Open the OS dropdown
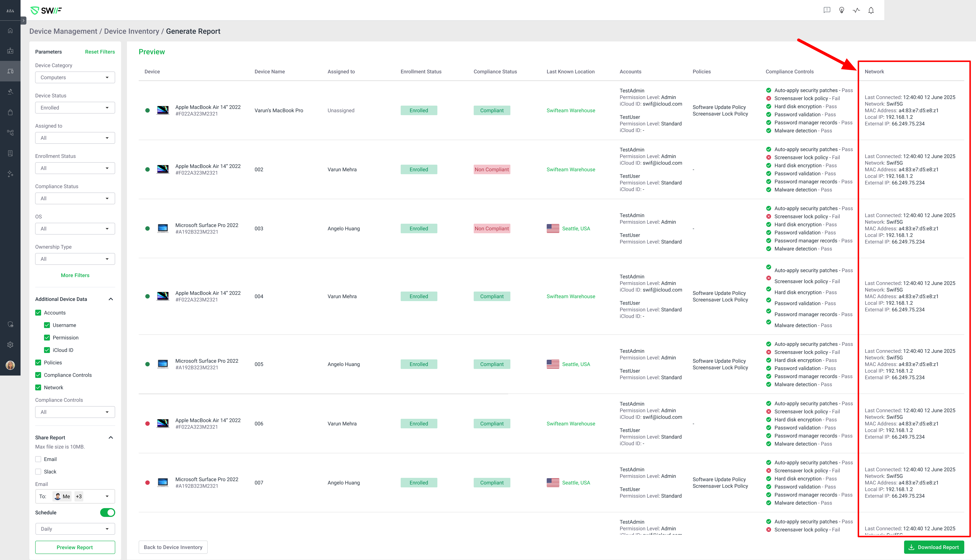This screenshot has width=976, height=560. click(75, 229)
